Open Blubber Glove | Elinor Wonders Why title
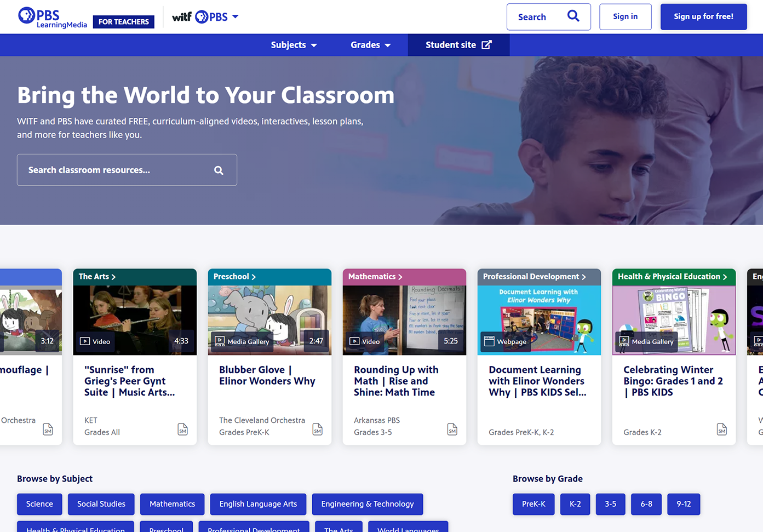This screenshot has width=763, height=532. 267,375
